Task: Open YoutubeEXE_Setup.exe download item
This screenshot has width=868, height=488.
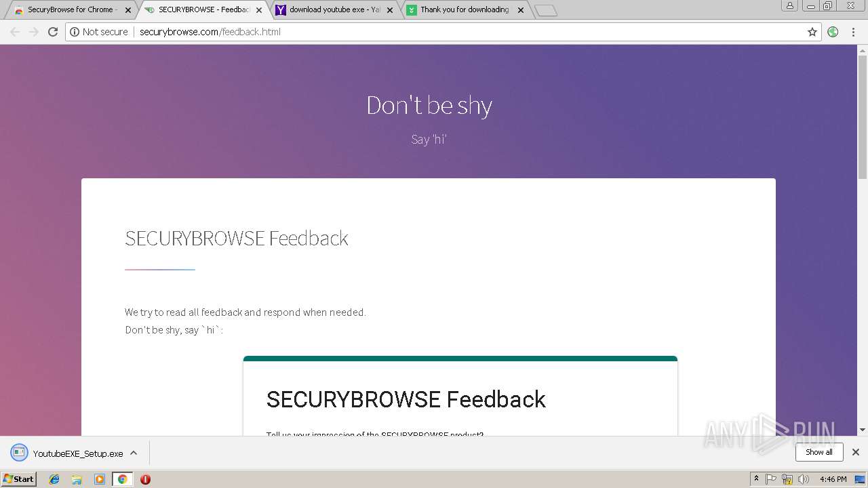Action: [x=68, y=453]
